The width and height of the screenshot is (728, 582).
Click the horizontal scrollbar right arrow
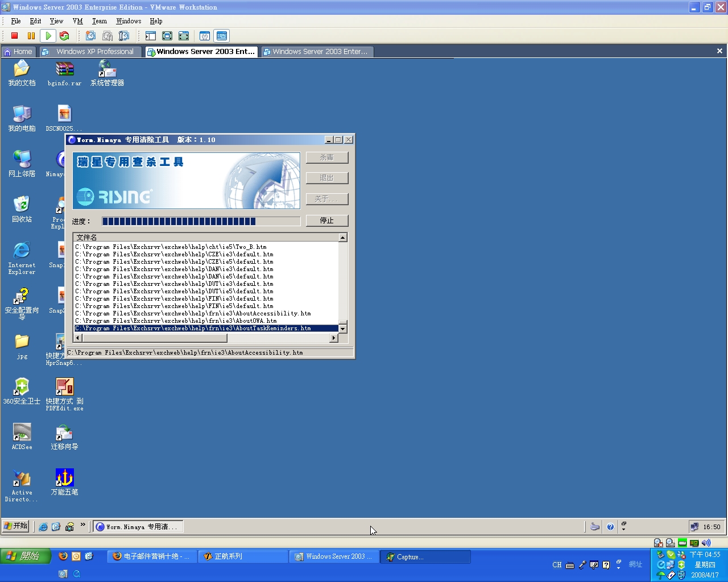334,338
